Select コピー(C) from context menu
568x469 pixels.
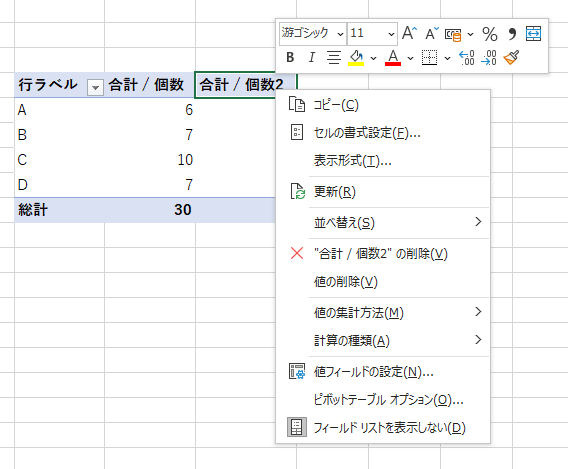coord(383,105)
